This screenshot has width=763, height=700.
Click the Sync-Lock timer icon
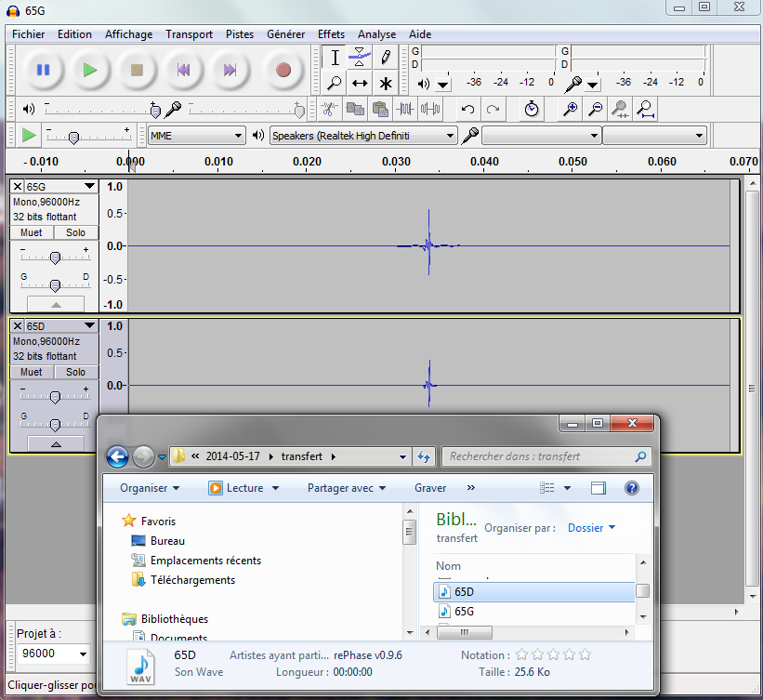(532, 109)
